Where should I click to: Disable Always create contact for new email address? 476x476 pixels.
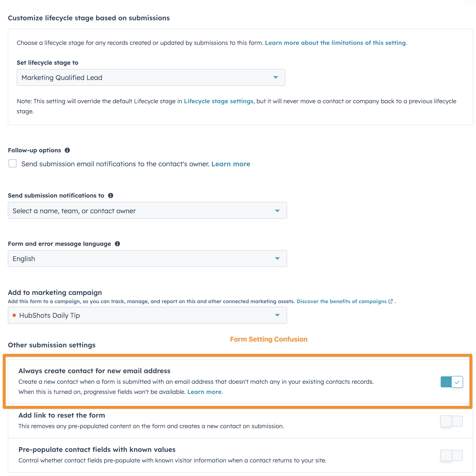[452, 382]
